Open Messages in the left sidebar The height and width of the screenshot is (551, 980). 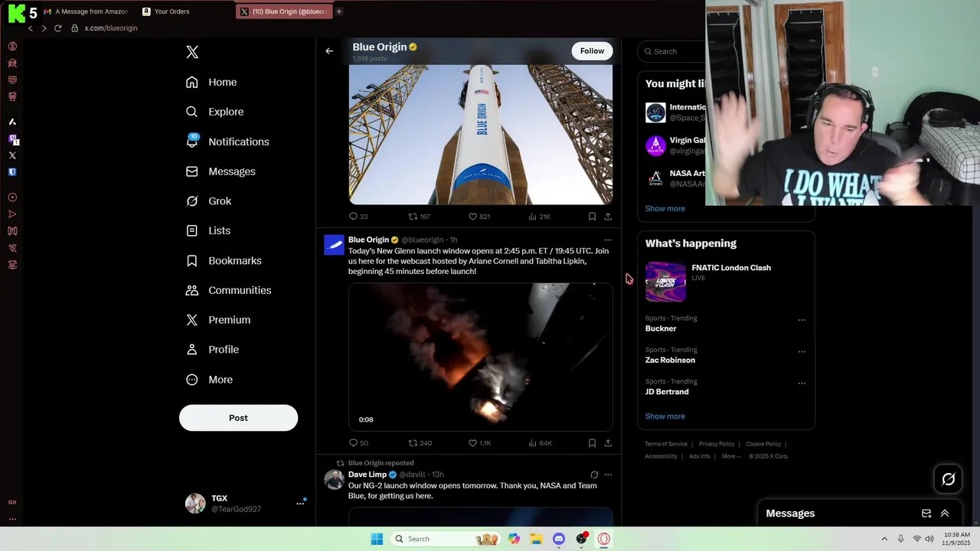point(220,171)
